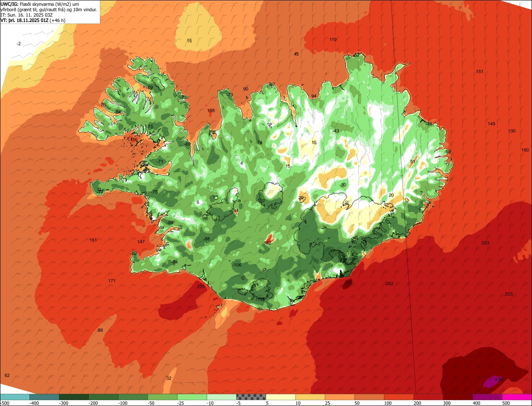Click the 149 value east of Iceland
532x406 pixels.
point(492,124)
